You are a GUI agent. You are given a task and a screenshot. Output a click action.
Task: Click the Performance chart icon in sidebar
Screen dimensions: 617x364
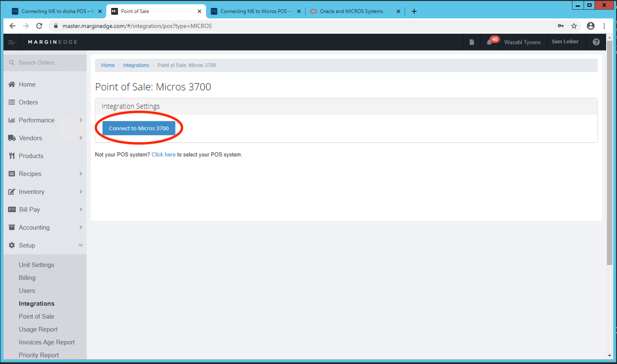(12, 120)
